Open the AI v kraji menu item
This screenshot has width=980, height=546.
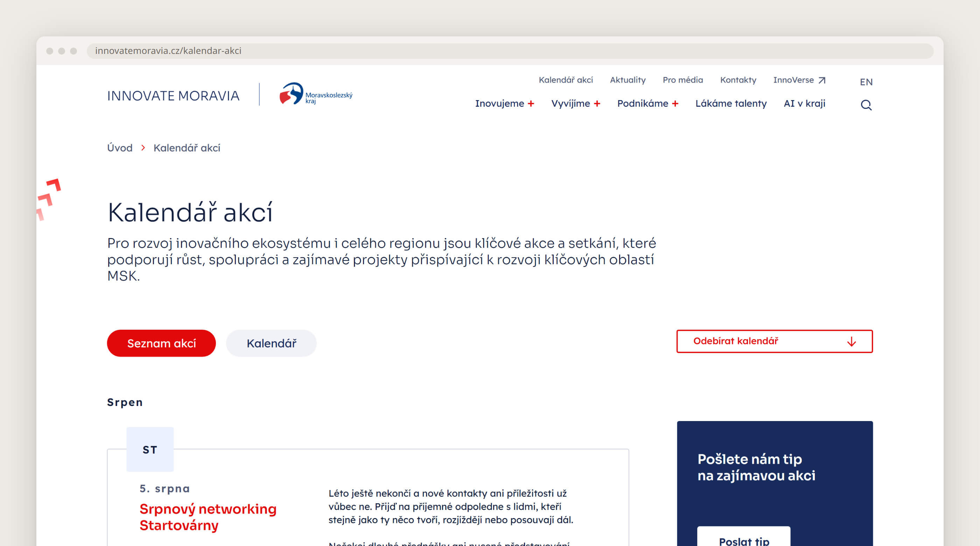pyautogui.click(x=804, y=104)
